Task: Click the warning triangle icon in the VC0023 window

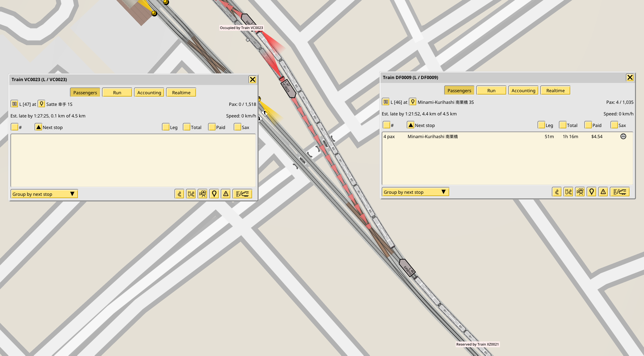Action: click(226, 194)
